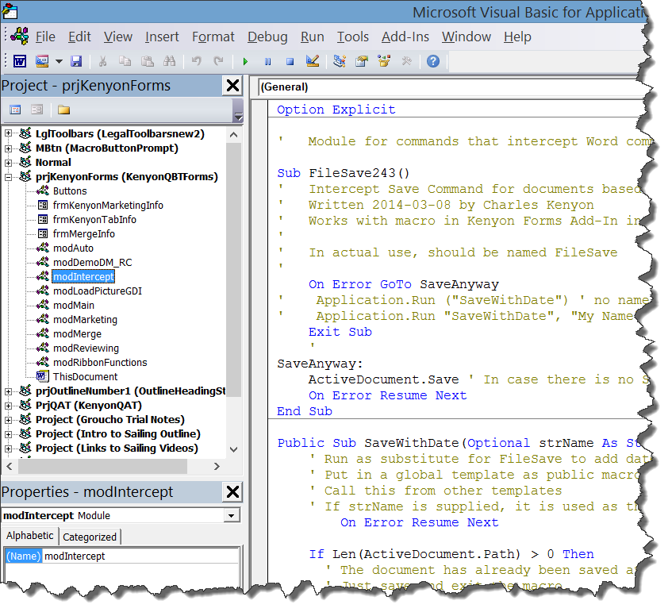Click the Redo arrow icon
The image size is (672, 616).
[218, 61]
